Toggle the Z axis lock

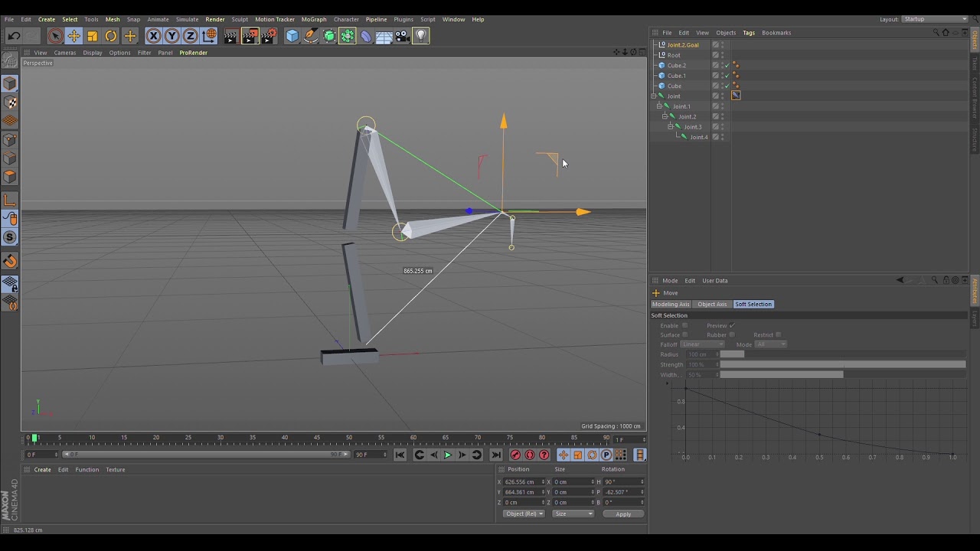pos(191,36)
